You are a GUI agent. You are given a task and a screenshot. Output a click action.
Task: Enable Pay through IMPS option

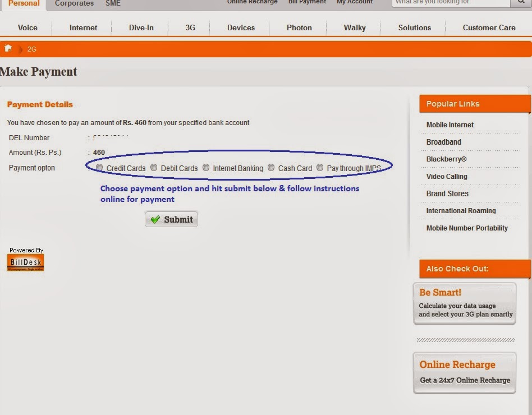click(320, 167)
